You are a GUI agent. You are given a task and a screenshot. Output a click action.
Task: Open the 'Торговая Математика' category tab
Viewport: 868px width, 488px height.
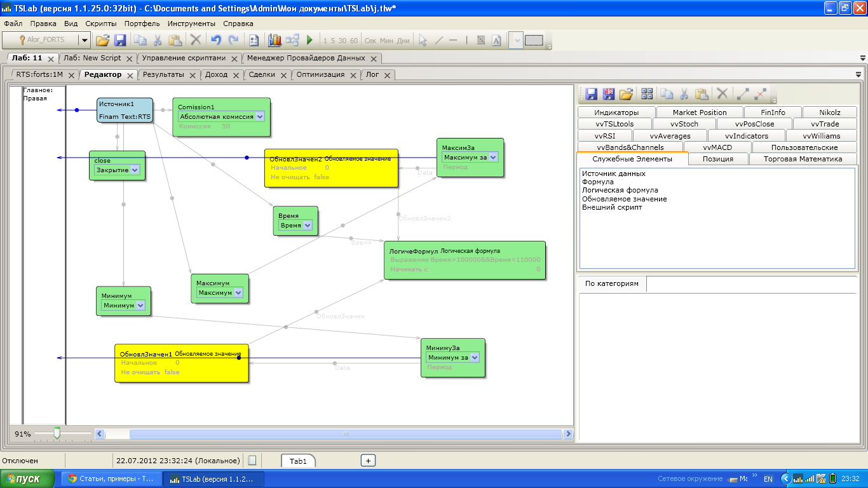pyautogui.click(x=803, y=159)
